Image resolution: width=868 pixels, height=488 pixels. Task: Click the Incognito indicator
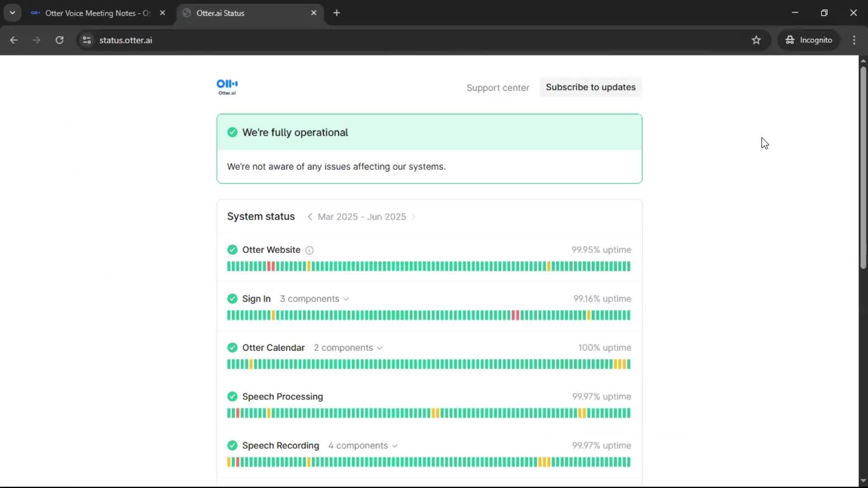[x=809, y=40]
